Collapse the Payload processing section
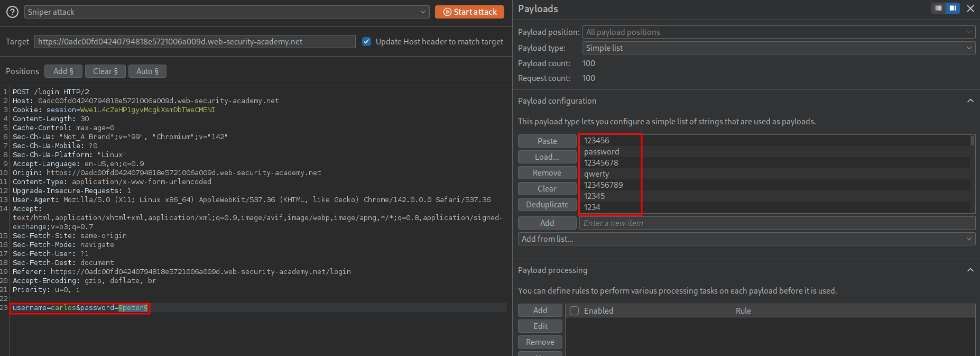Screen dimensions: 980x356 pos(970,270)
